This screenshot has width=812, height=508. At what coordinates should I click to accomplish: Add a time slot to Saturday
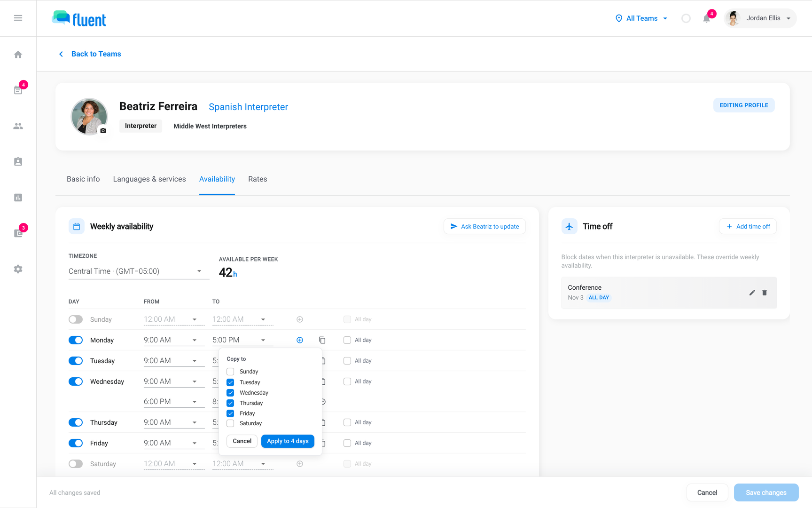tap(300, 464)
